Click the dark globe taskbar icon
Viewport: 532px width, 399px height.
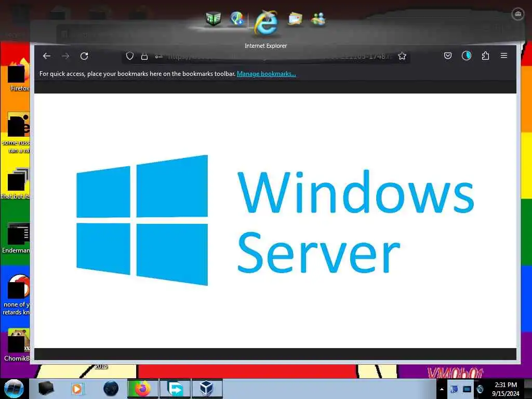click(x=111, y=389)
